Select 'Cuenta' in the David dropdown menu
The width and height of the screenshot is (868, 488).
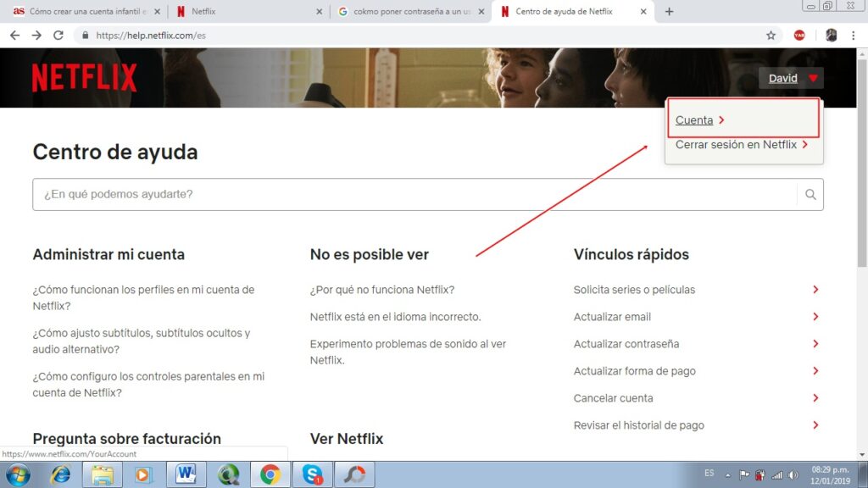pos(694,120)
